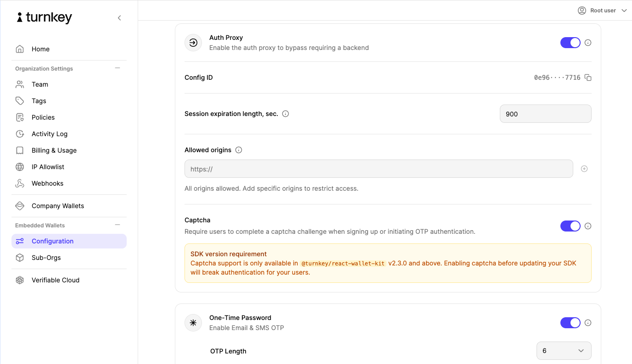Click the Config ID value 0e96····7716
The width and height of the screenshot is (632, 364).
[x=557, y=77]
